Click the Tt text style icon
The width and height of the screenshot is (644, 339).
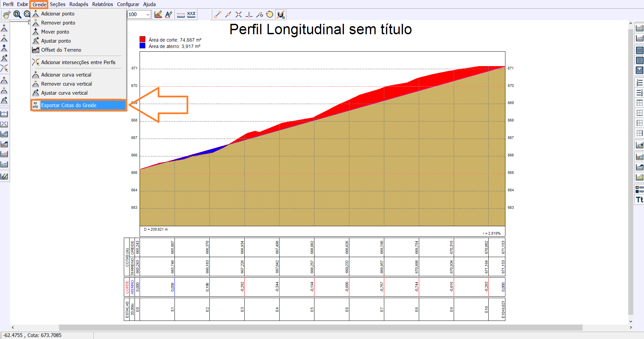640,200
